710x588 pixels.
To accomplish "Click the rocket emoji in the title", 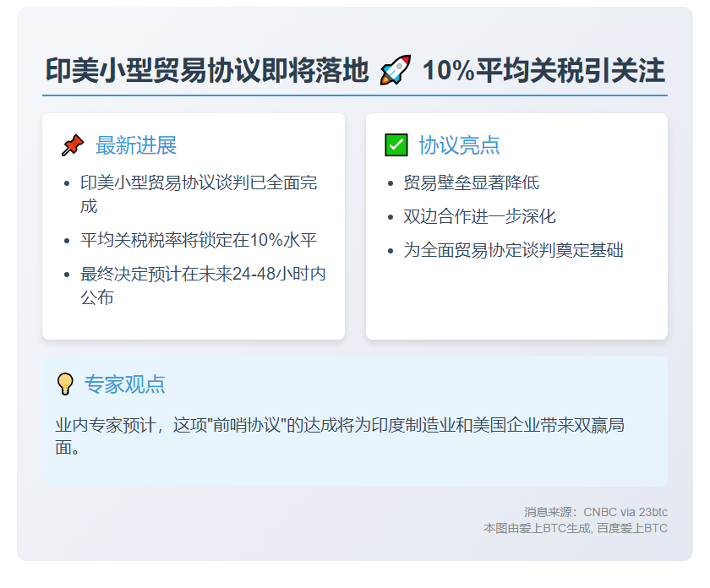I will click(396, 70).
